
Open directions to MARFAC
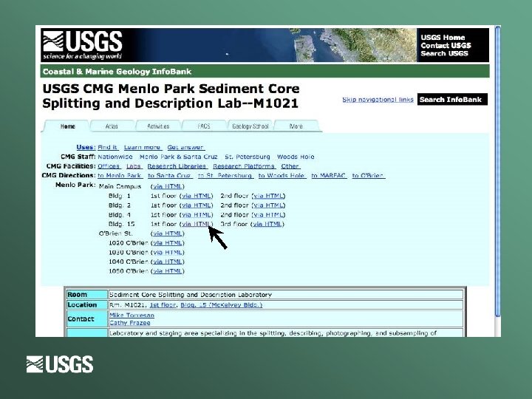tap(329, 175)
